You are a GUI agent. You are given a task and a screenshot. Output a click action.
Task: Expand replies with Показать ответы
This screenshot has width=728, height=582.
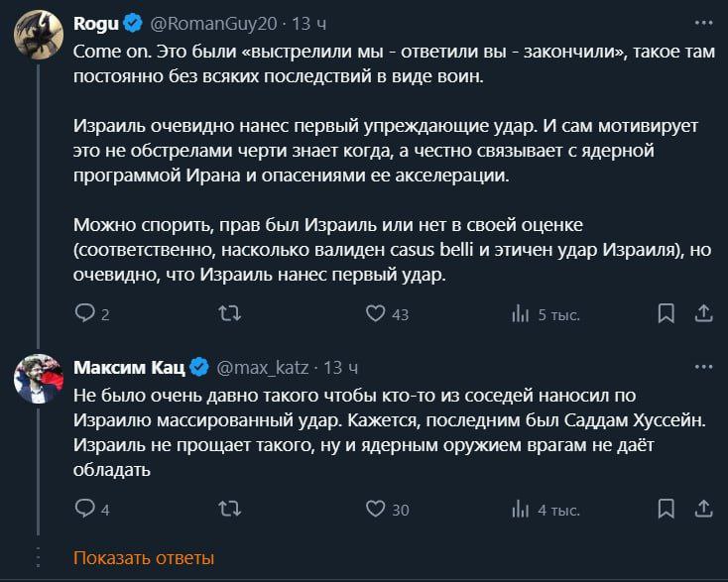pos(144,558)
